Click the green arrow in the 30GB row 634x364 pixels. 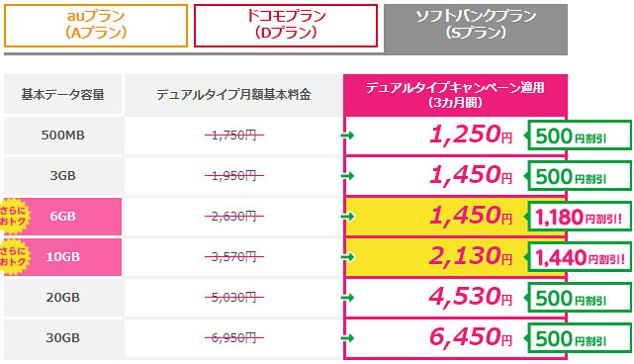point(348,338)
